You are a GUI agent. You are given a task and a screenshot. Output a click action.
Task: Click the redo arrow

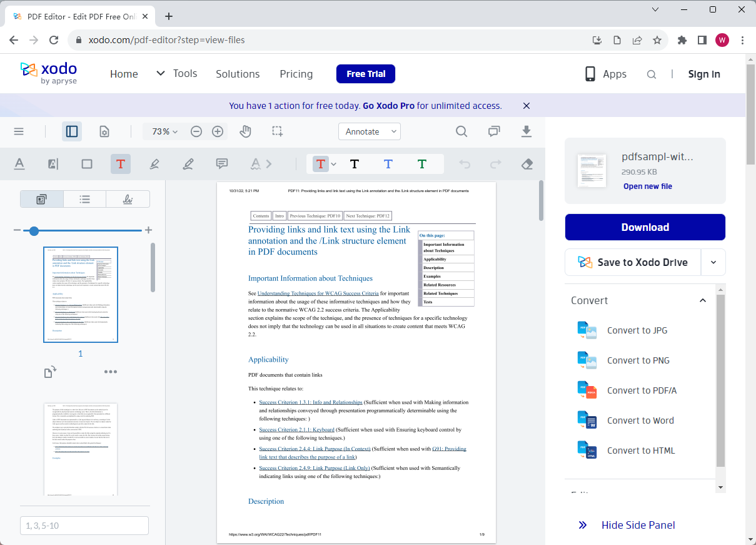[x=496, y=164]
